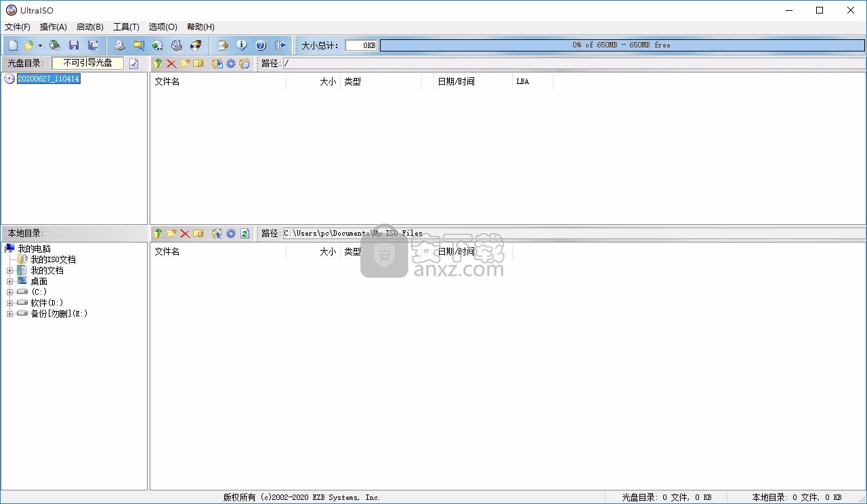
Task: Click the Save As multi-floppy icon
Action: pos(93,45)
